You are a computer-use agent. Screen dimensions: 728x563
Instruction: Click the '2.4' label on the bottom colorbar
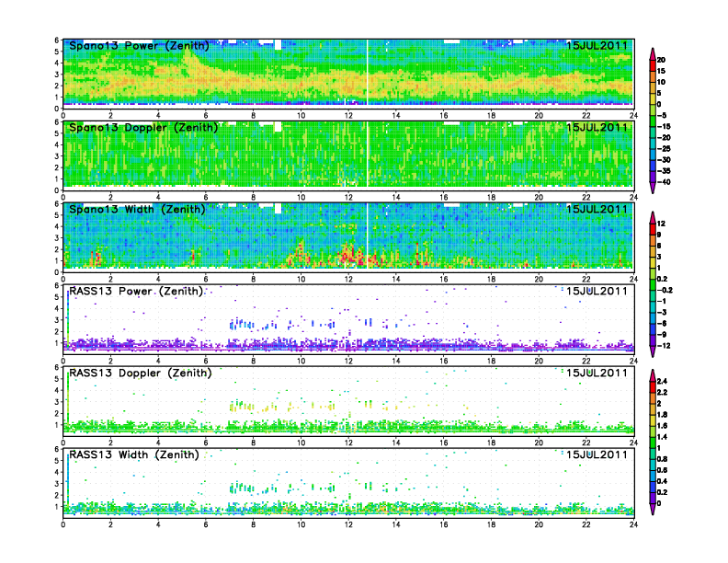point(662,382)
